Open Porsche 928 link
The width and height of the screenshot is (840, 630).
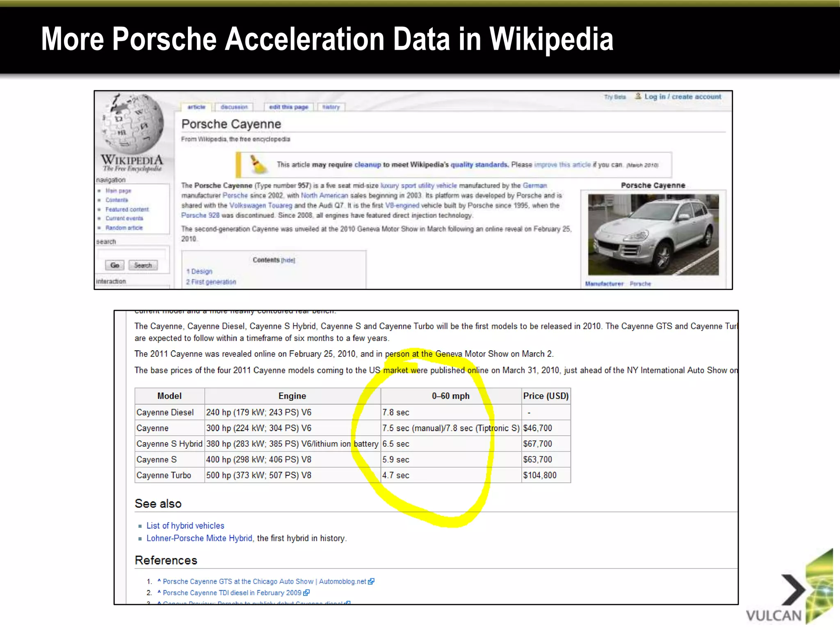pos(201,215)
